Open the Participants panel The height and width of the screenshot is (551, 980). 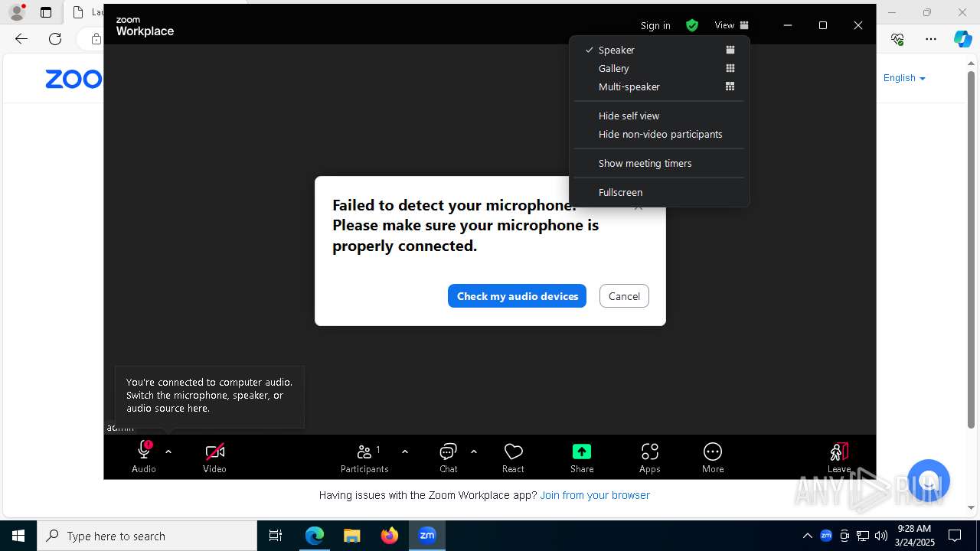[x=365, y=458]
